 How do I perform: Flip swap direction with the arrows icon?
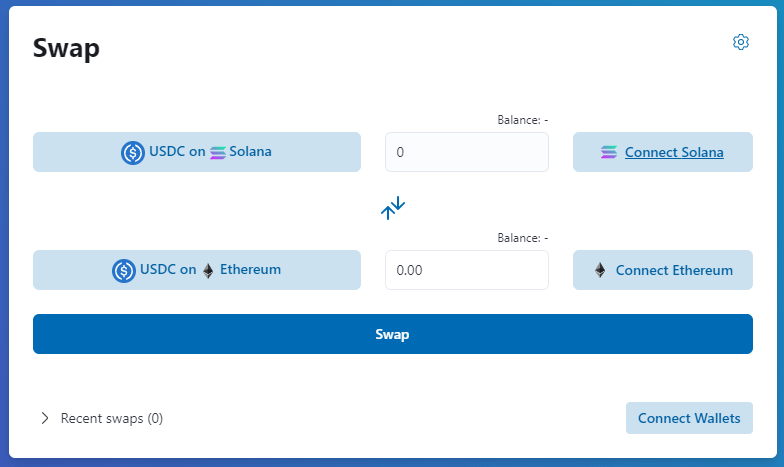point(393,208)
